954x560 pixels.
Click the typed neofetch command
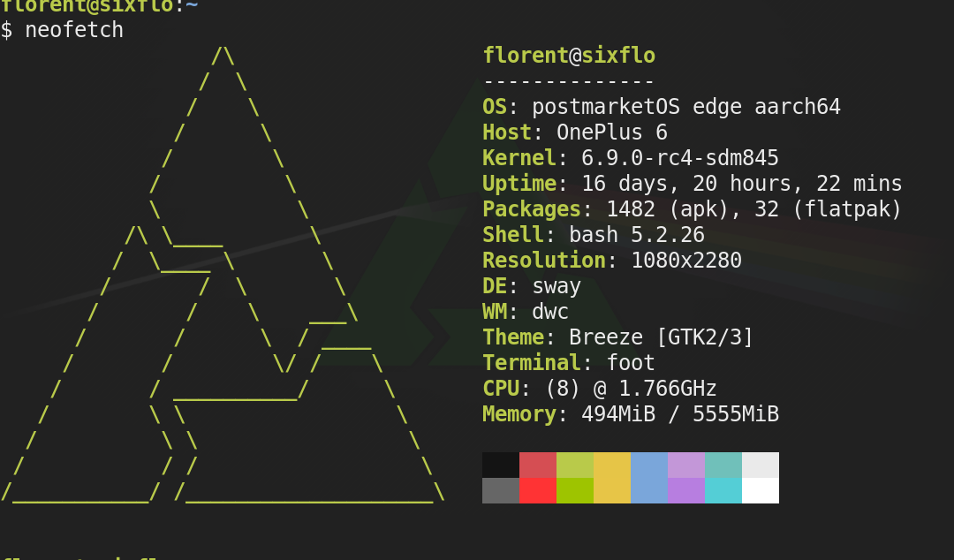tap(74, 30)
